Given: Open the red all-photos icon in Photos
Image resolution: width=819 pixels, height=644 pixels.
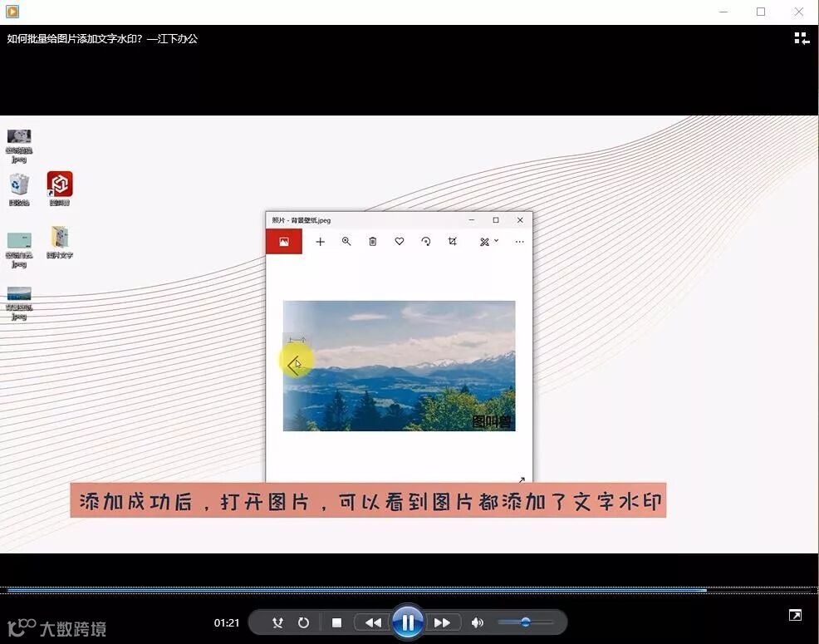Looking at the screenshot, I should [x=283, y=242].
